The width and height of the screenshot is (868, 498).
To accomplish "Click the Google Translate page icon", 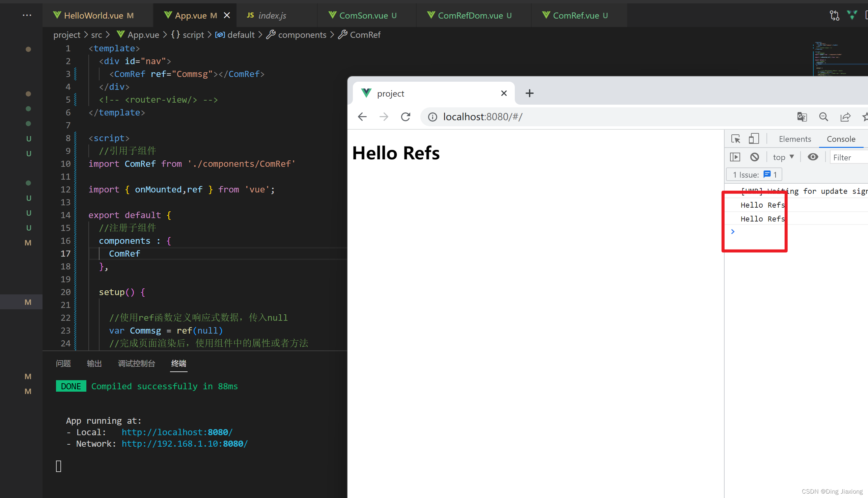I will (x=802, y=117).
